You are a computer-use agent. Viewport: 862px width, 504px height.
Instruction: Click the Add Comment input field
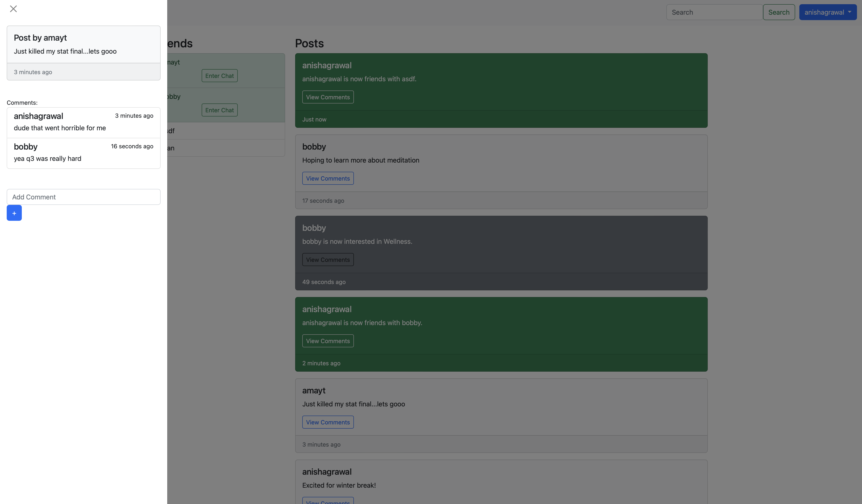[83, 197]
